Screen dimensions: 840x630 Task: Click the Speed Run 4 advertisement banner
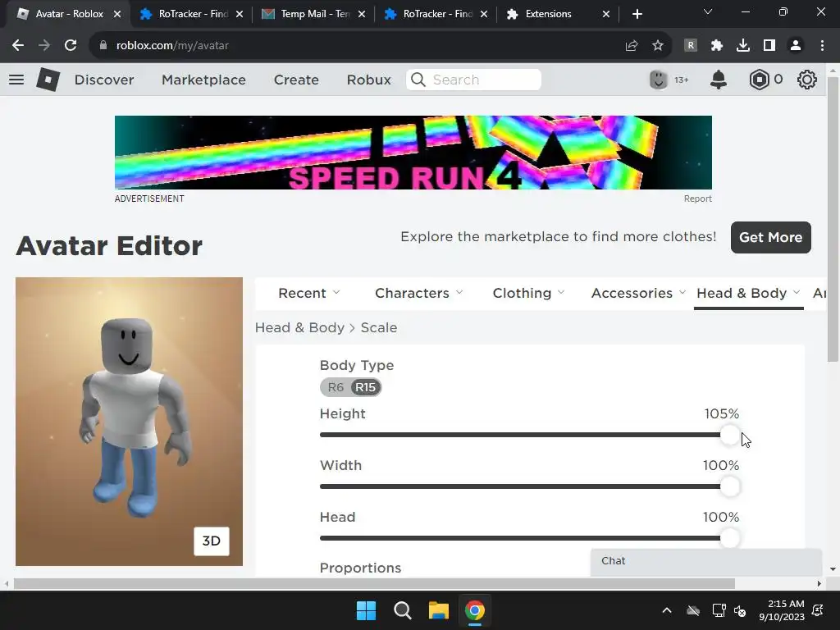coord(413,153)
